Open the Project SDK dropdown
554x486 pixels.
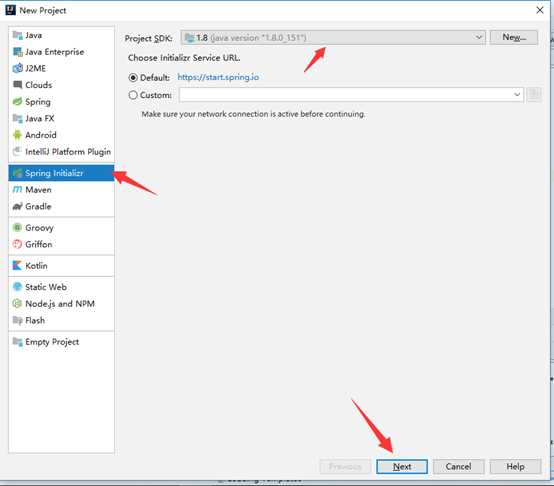tap(333, 37)
